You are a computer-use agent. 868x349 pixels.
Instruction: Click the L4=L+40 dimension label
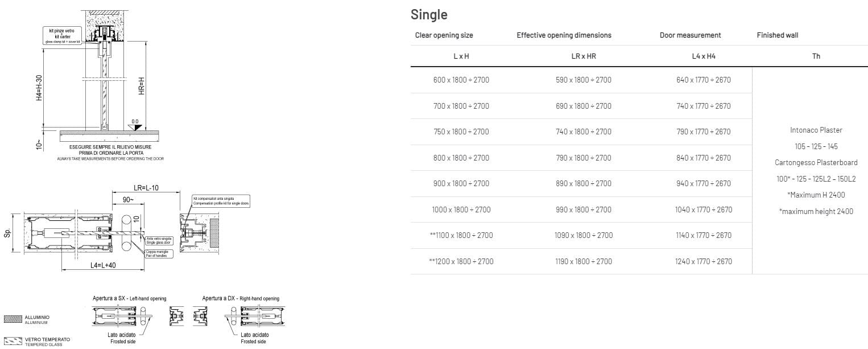[x=102, y=266]
